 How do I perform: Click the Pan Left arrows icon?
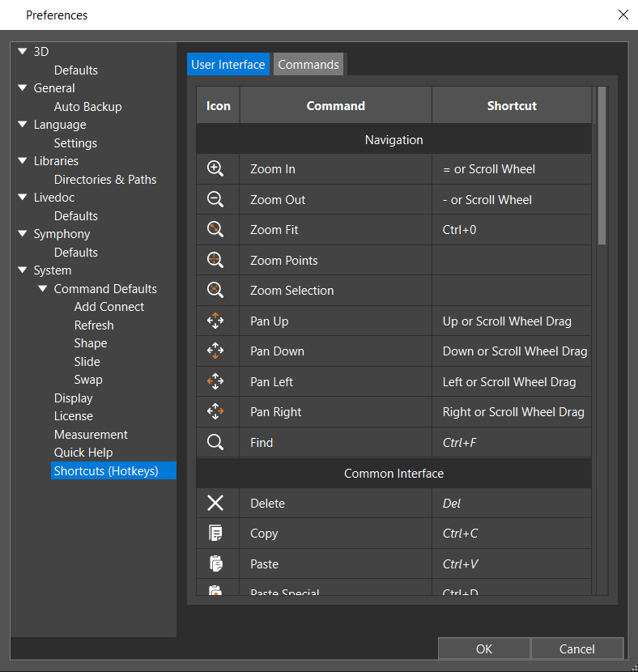[x=215, y=381]
